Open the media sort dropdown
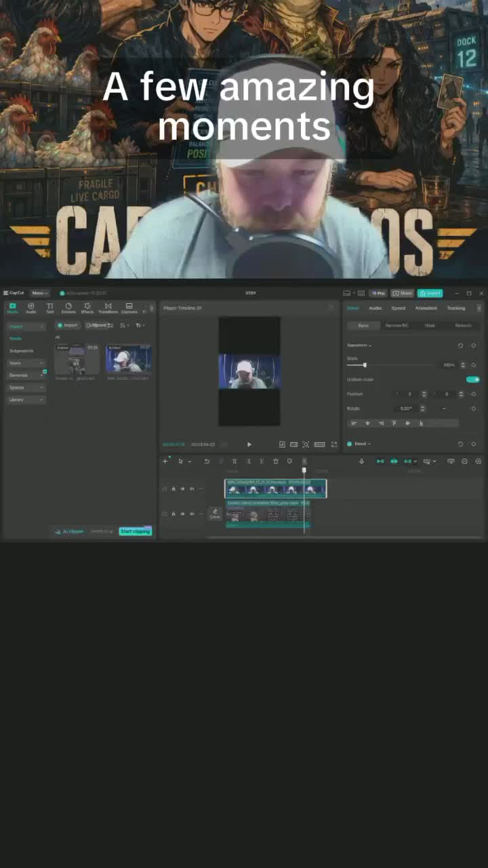This screenshot has width=488, height=868. tap(124, 325)
